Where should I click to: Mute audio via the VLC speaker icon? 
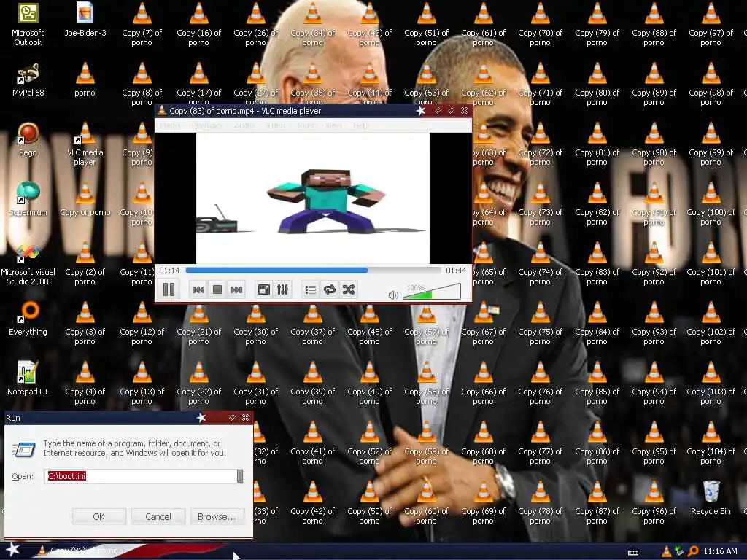click(393, 295)
